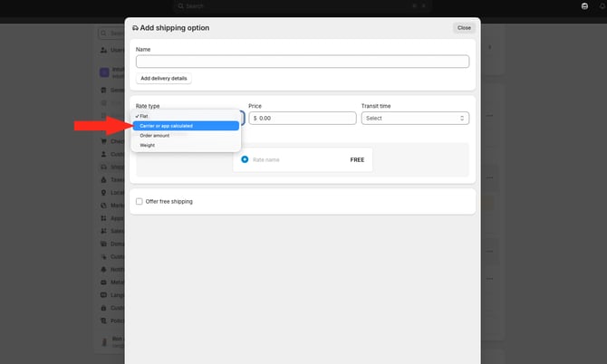Viewport: 607px width, 364px height.
Task: Click the Locations pin icon in sidebar
Action: tap(103, 192)
